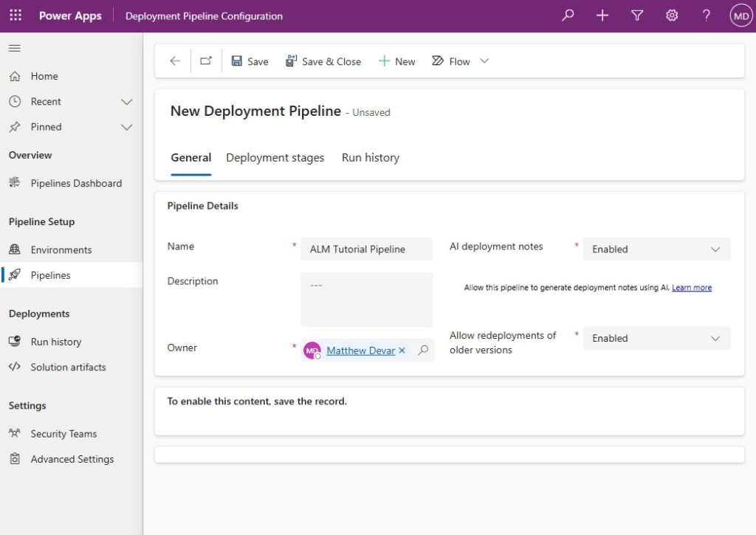Open the advanced find filter icon
This screenshot has height=535, width=756.
coord(637,15)
